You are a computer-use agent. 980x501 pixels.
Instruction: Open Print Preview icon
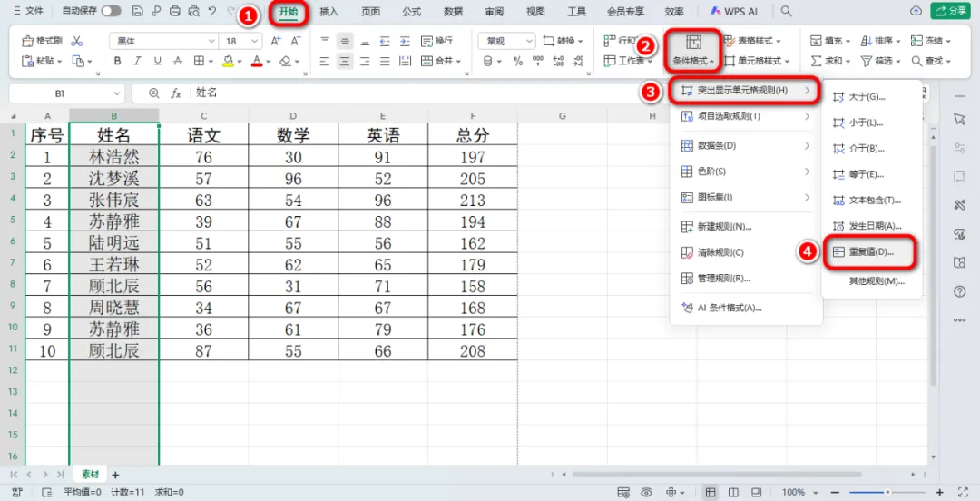[194, 11]
